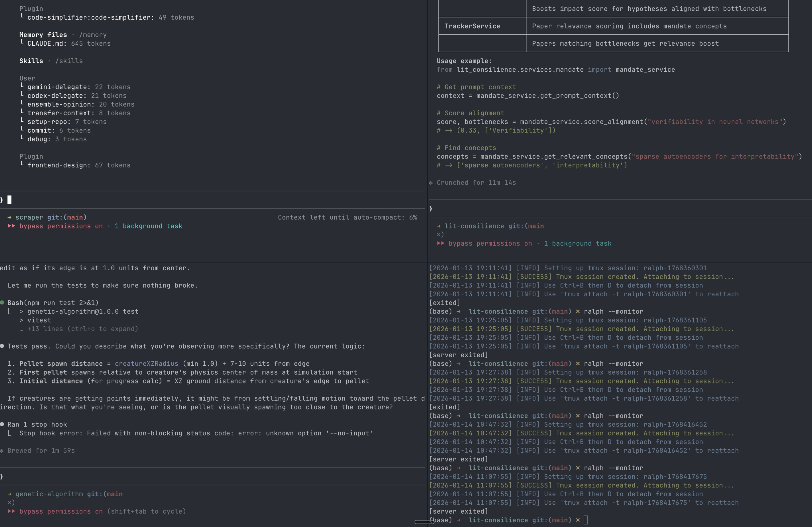The image size is (812, 527).
Task: Click the Context left until auto-compact indicator
Action: click(347, 217)
